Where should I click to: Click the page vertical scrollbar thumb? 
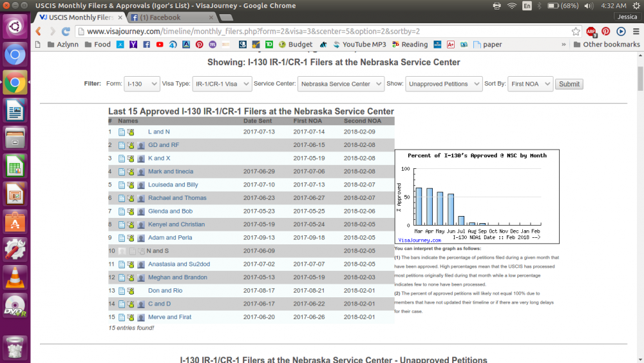(x=640, y=78)
